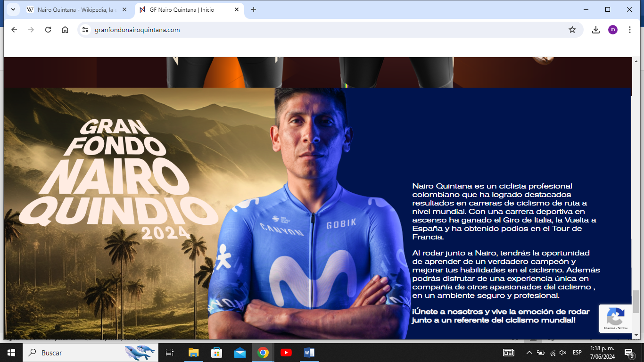Open Task View in the taskbar
Screen dimensions: 644x362
coord(170,353)
